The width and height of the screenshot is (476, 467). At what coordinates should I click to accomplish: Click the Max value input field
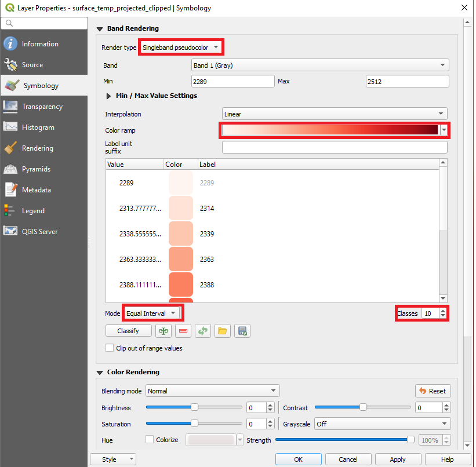pyautogui.click(x=407, y=82)
